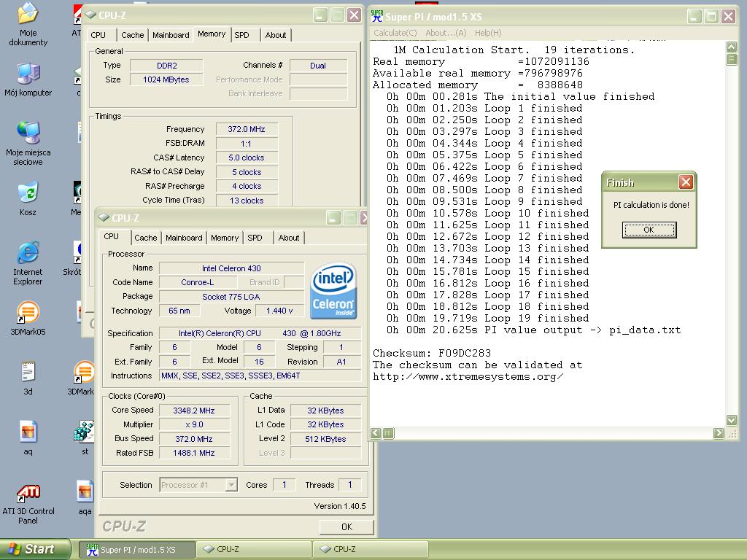Open the st registry file icon
747x560 pixels.
85,438
